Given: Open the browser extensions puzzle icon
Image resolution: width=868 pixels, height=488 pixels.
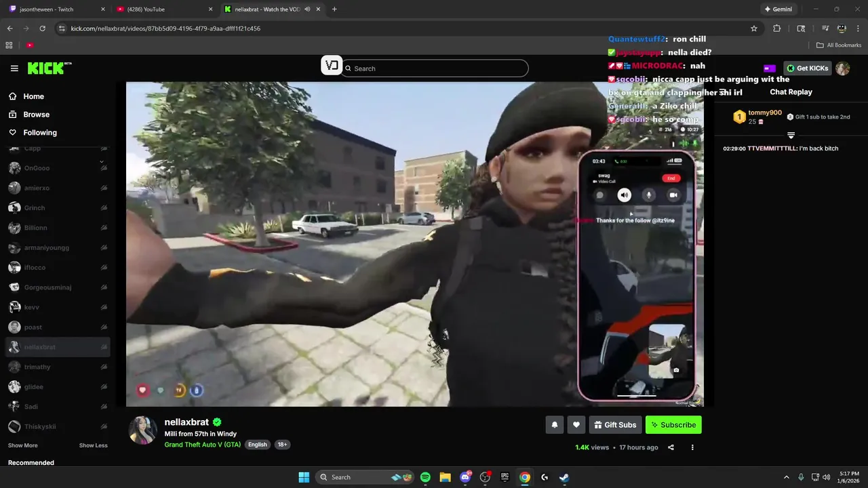Looking at the screenshot, I should pos(776,28).
